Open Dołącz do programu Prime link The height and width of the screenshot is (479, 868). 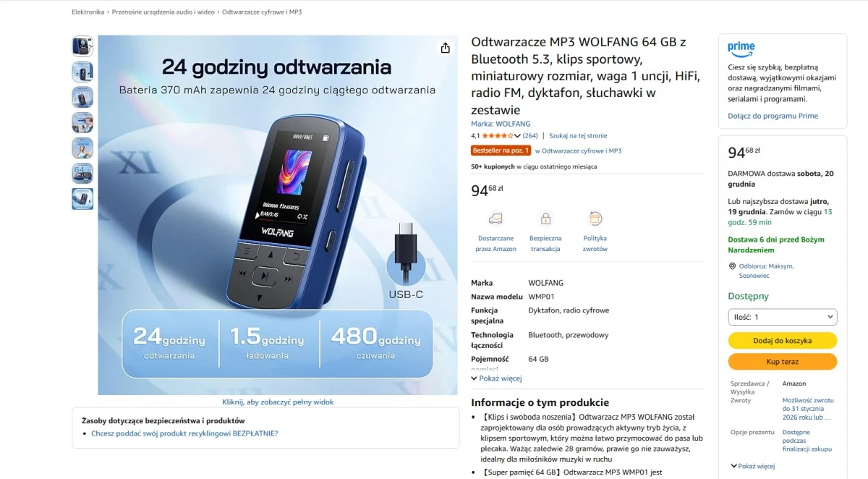click(773, 116)
